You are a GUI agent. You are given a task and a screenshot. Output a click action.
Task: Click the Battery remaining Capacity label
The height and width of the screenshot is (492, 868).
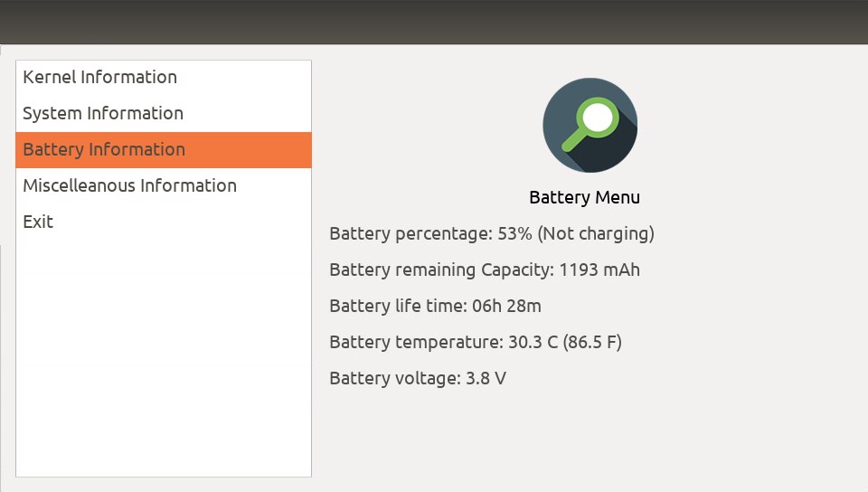click(442, 270)
